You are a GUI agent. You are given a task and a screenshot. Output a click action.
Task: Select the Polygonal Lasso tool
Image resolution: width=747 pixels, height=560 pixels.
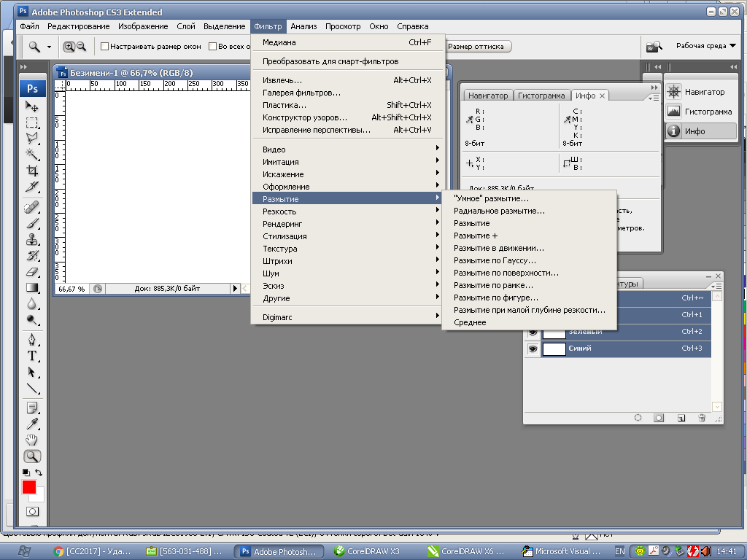click(32, 138)
